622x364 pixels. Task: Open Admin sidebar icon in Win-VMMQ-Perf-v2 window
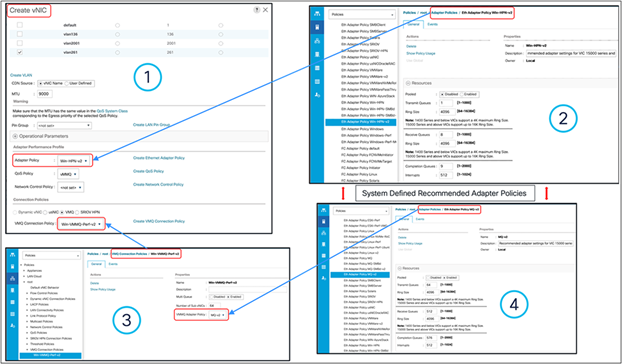click(x=12, y=326)
